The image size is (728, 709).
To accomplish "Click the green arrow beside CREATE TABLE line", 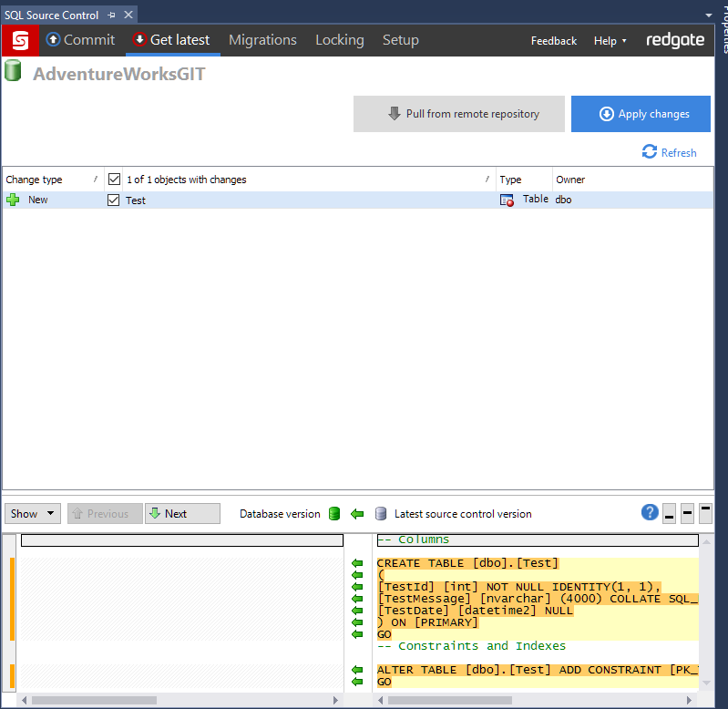I will pos(357,563).
